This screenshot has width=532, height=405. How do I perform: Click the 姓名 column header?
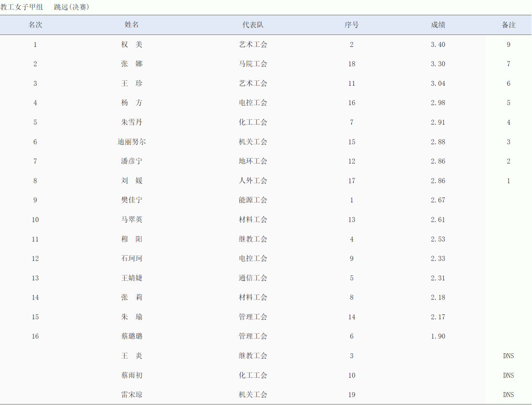pos(132,25)
